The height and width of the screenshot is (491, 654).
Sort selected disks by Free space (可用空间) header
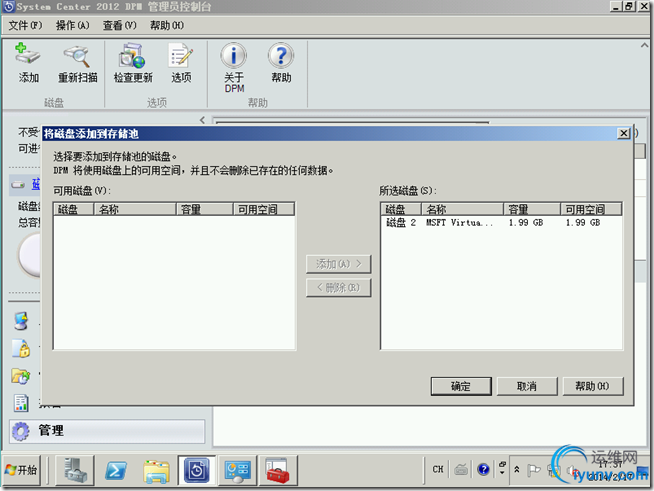pyautogui.click(x=591, y=209)
